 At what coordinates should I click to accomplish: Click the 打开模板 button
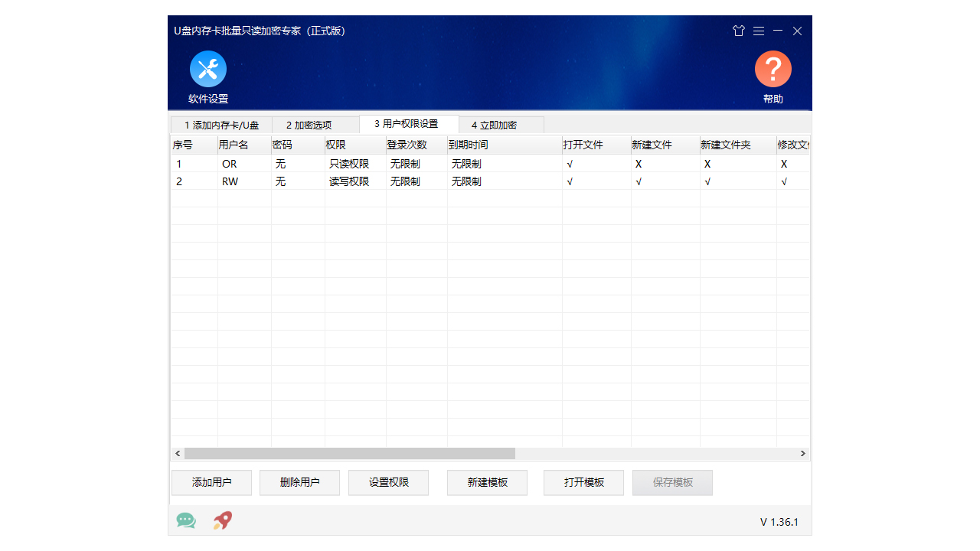(583, 482)
